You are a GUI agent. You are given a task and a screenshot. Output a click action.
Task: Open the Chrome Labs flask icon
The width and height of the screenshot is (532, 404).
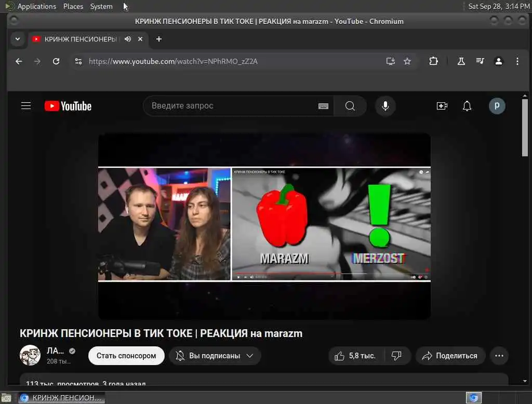(x=461, y=61)
